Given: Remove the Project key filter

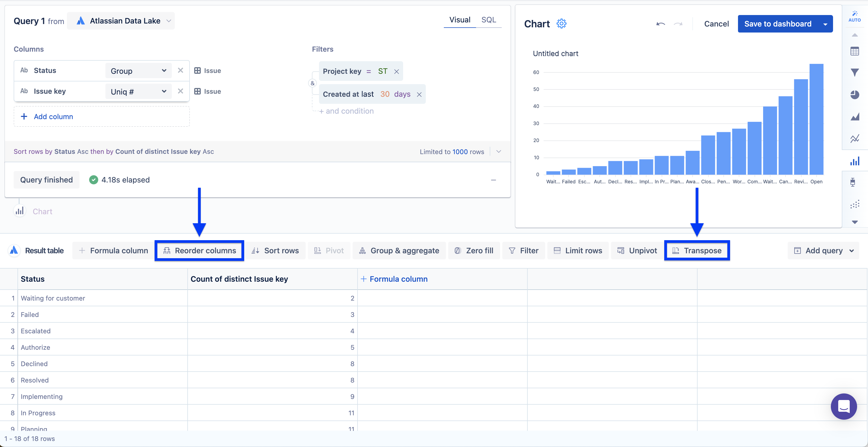Looking at the screenshot, I should point(397,72).
